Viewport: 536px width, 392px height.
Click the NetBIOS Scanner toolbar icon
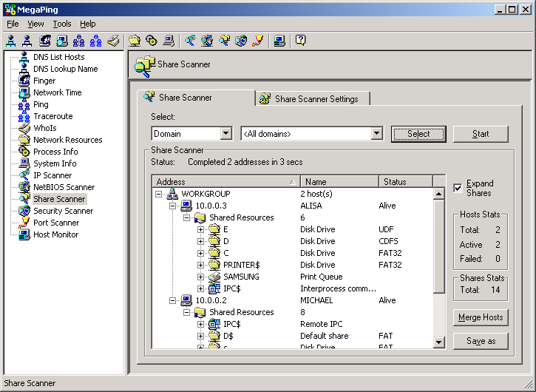click(x=207, y=41)
